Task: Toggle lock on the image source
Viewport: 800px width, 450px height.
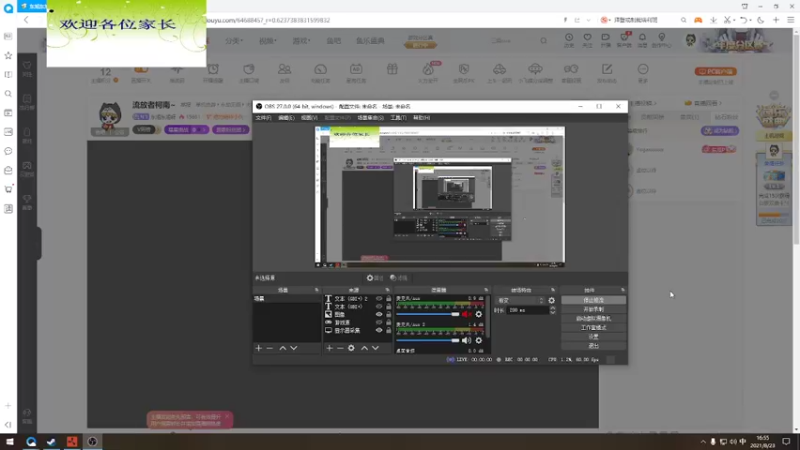Action: click(x=389, y=314)
